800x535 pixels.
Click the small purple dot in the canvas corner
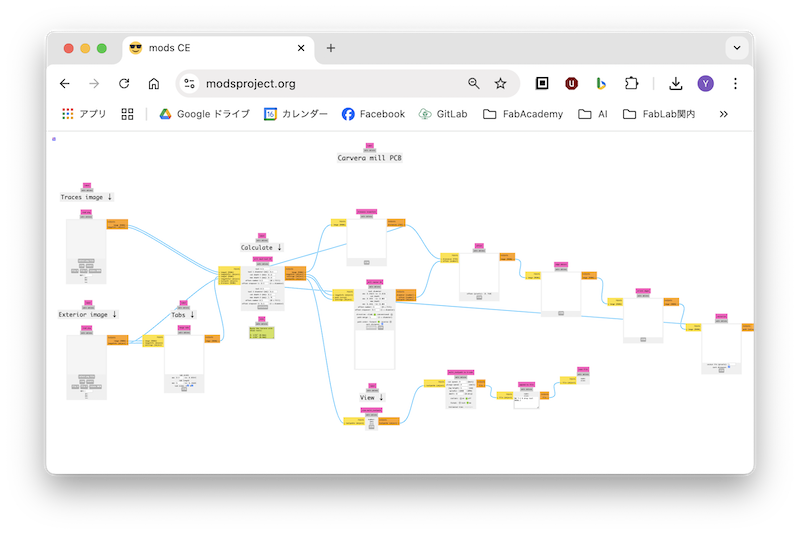coord(54,139)
